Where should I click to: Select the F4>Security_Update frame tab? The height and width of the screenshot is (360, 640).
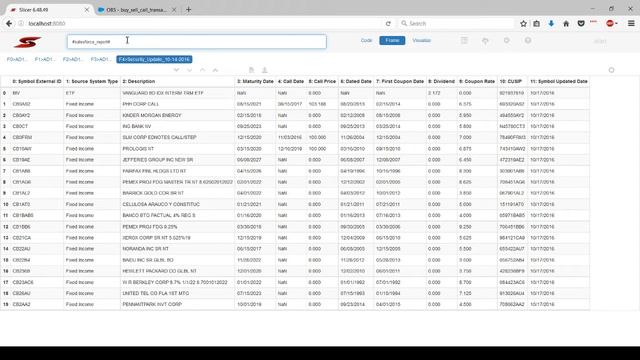coord(154,60)
